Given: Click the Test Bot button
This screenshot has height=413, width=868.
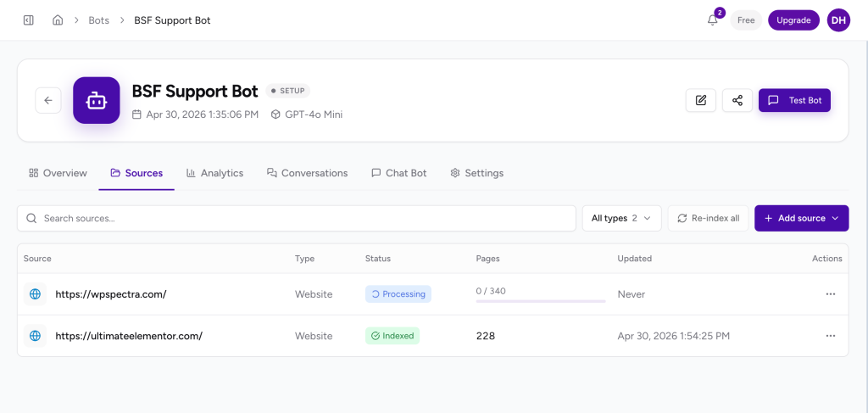Looking at the screenshot, I should pos(794,100).
